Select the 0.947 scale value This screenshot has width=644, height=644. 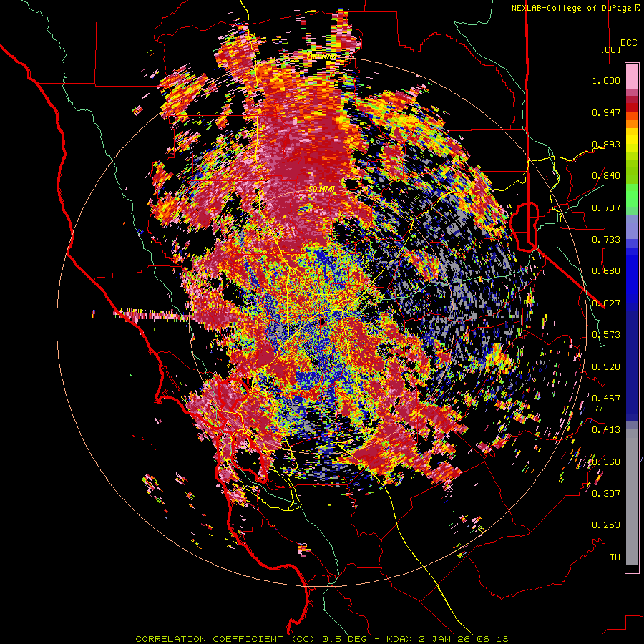[606, 112]
